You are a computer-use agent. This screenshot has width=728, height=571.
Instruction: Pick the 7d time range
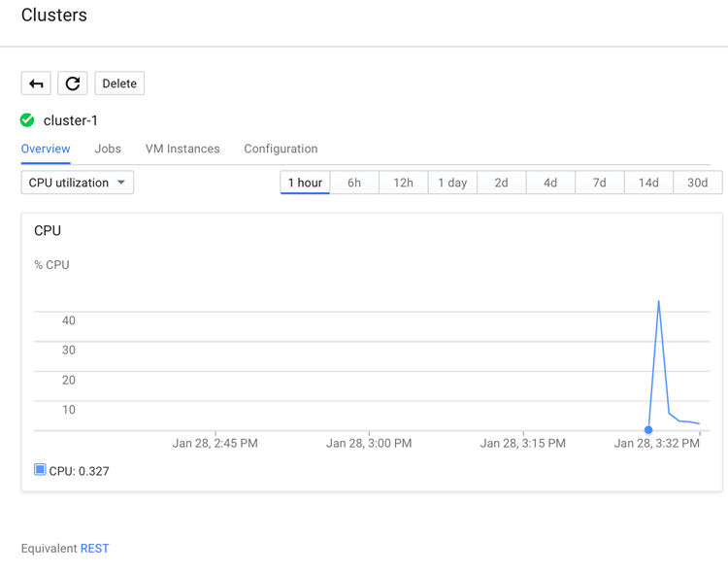tap(600, 183)
